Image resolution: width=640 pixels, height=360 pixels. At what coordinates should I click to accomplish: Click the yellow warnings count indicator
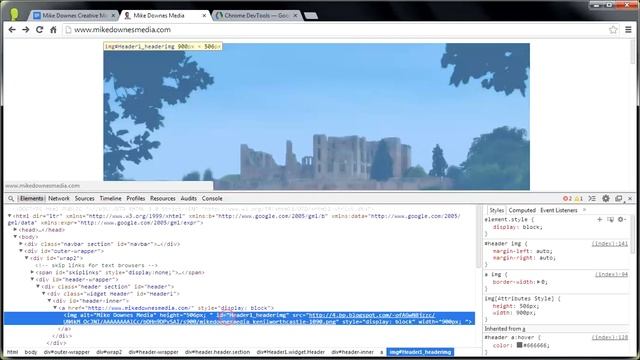578,198
